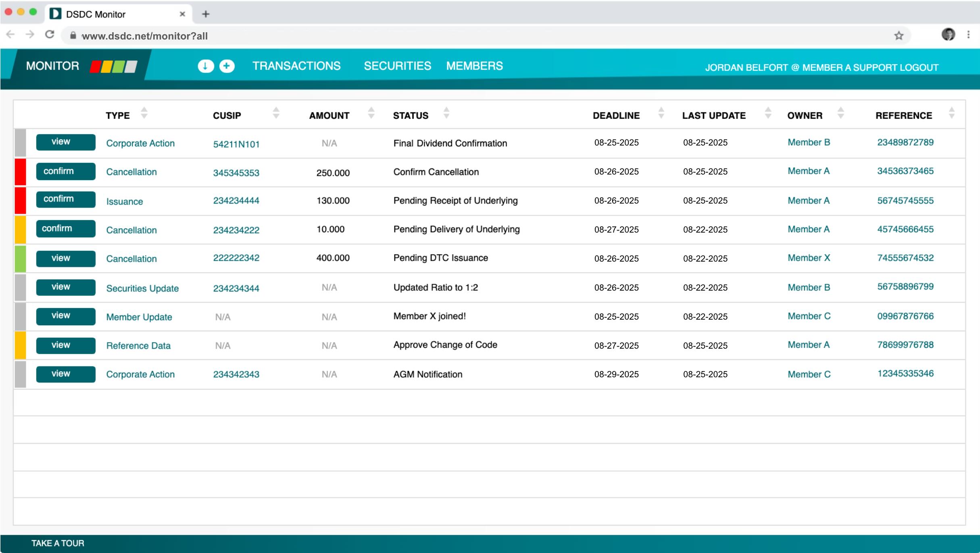The width and height of the screenshot is (980, 553).
Task: Go to the MEMBERS tab
Action: [x=474, y=66]
